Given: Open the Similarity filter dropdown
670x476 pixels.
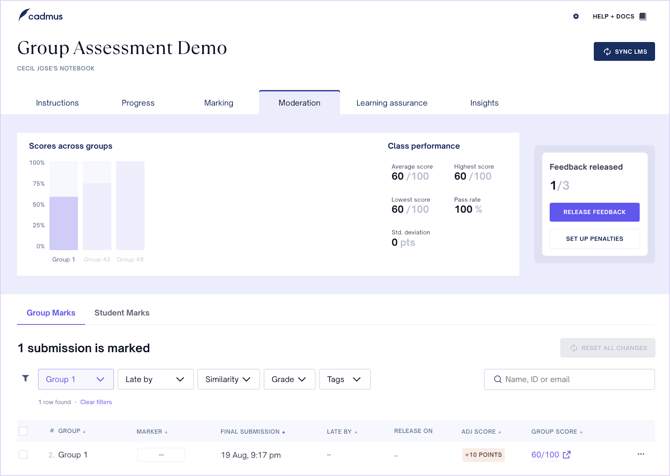Looking at the screenshot, I should [228, 379].
